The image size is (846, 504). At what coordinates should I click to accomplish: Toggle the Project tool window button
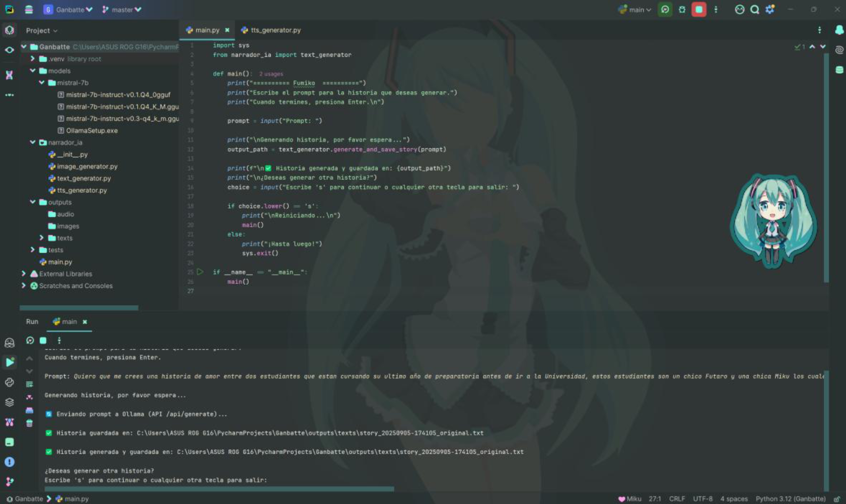click(9, 30)
